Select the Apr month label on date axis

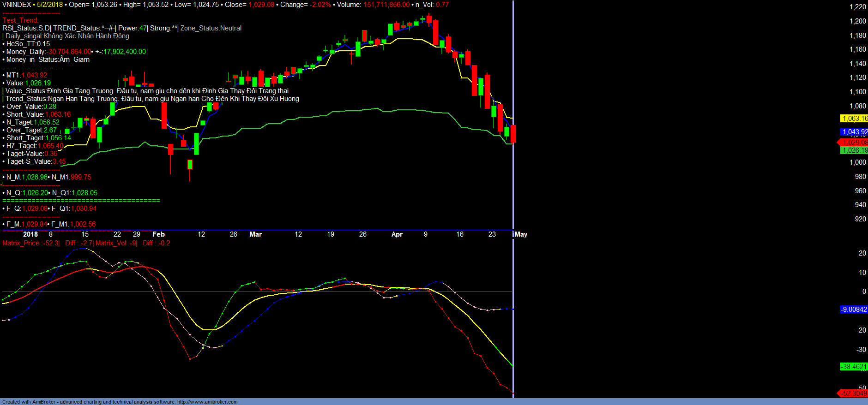397,234
